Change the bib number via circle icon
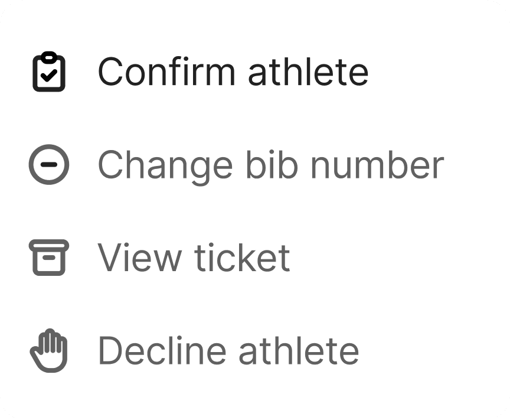The image size is (510, 420). tap(49, 165)
